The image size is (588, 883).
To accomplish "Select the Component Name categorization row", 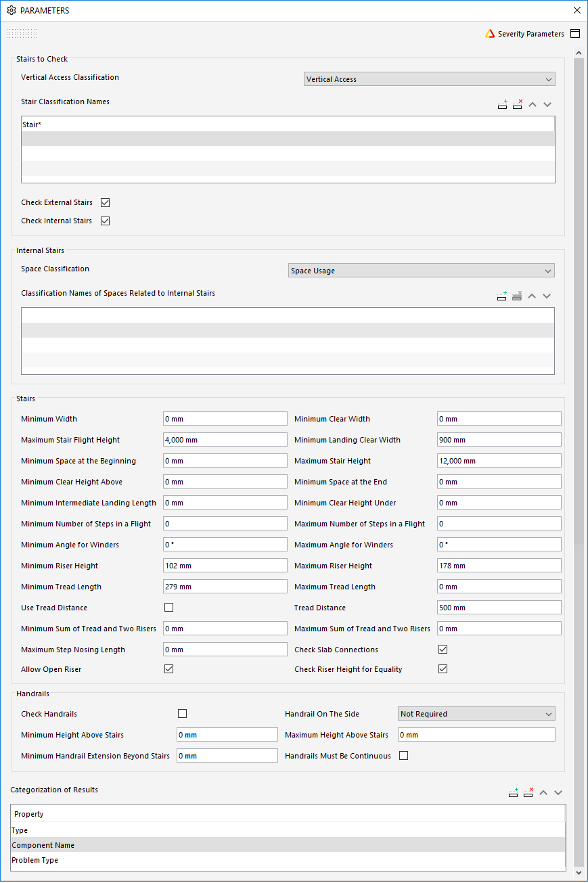I will pyautogui.click(x=288, y=845).
